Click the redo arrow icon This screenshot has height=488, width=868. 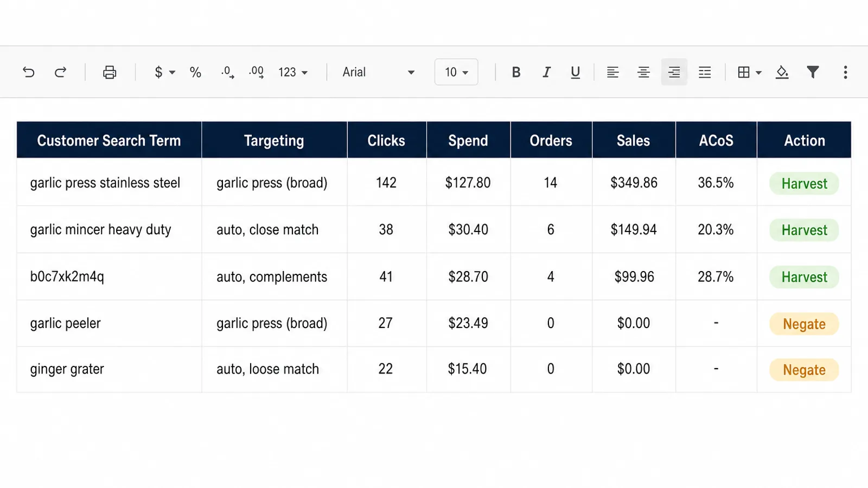[60, 72]
